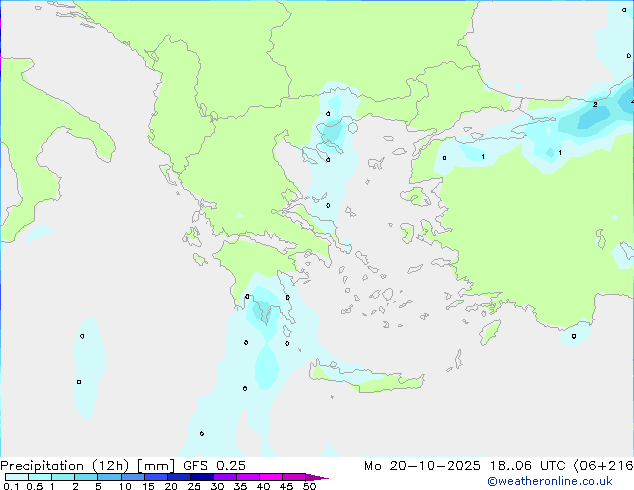Click legend scale label '40'
634x490 pixels.
click(263, 486)
